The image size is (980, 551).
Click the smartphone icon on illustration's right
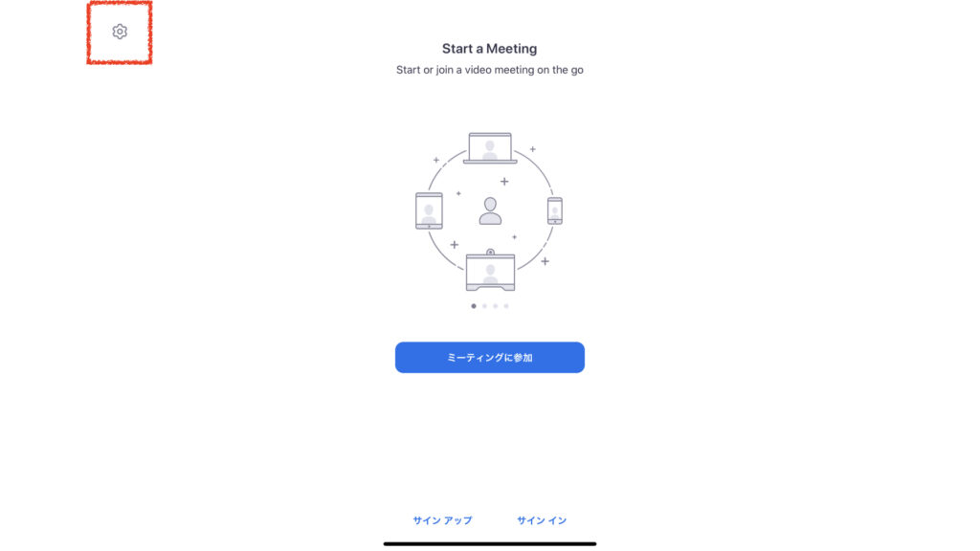554,210
